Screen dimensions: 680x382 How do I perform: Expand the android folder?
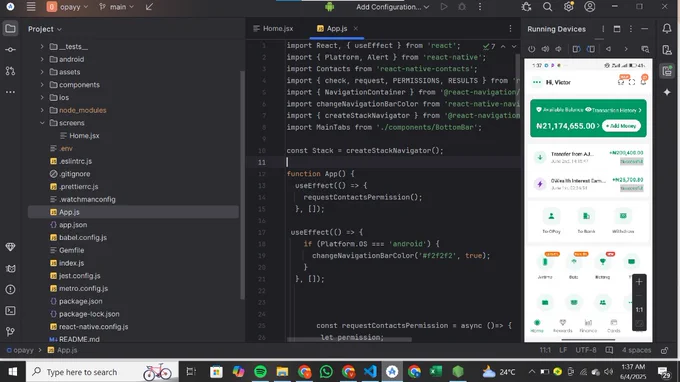42,59
